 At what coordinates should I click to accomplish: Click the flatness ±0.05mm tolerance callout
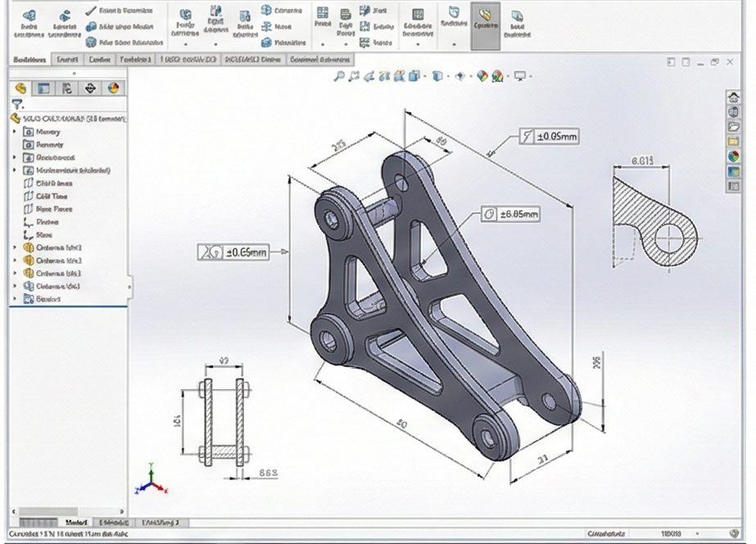(549, 137)
